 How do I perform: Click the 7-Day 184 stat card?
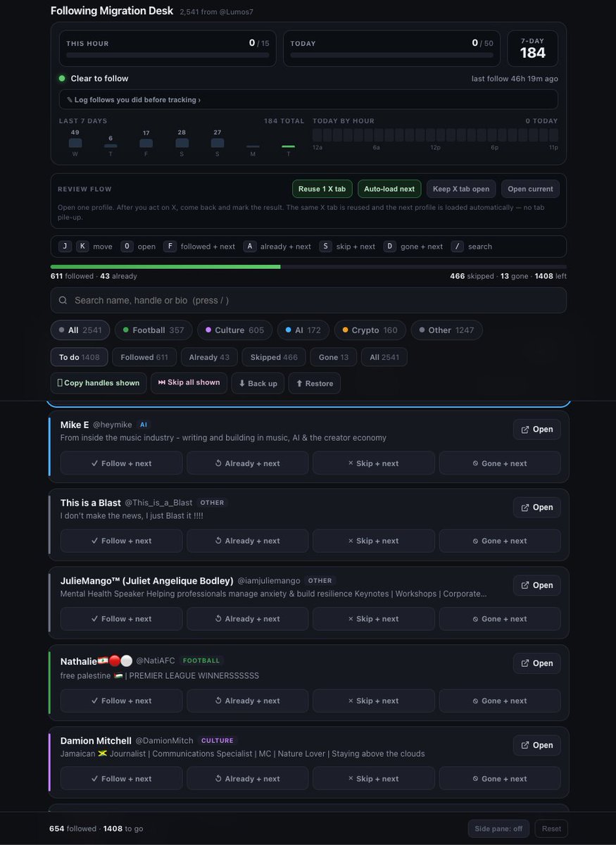tap(533, 49)
